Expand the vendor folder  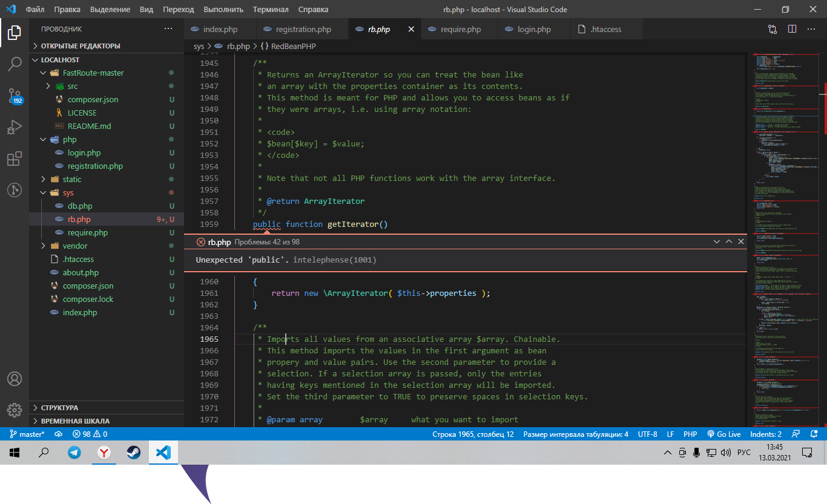[74, 246]
